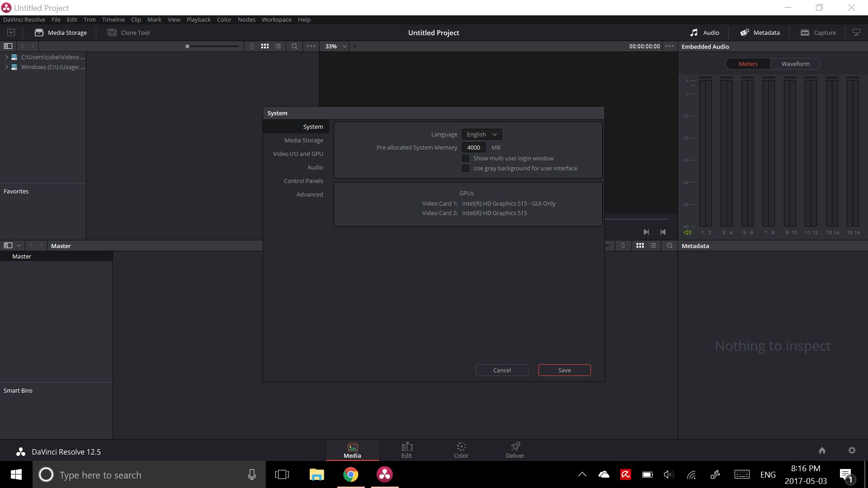The height and width of the screenshot is (488, 868).
Task: Click the go to last frame playback icon
Action: 646,232
